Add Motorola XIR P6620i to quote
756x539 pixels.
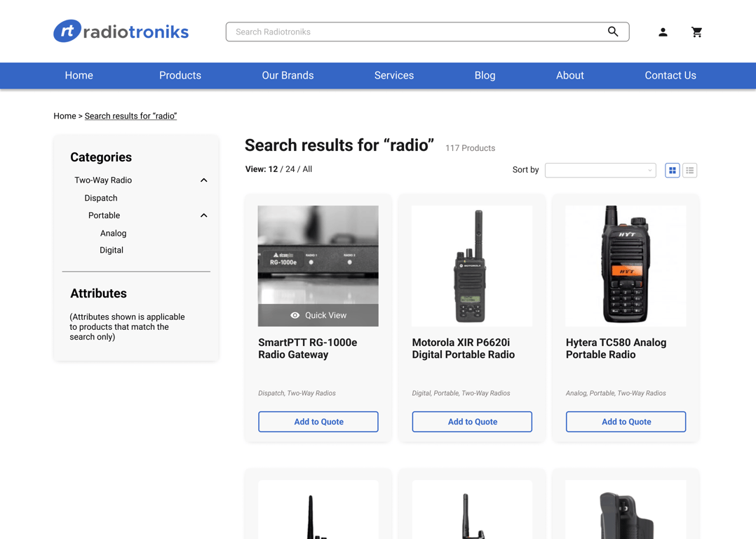tap(472, 422)
